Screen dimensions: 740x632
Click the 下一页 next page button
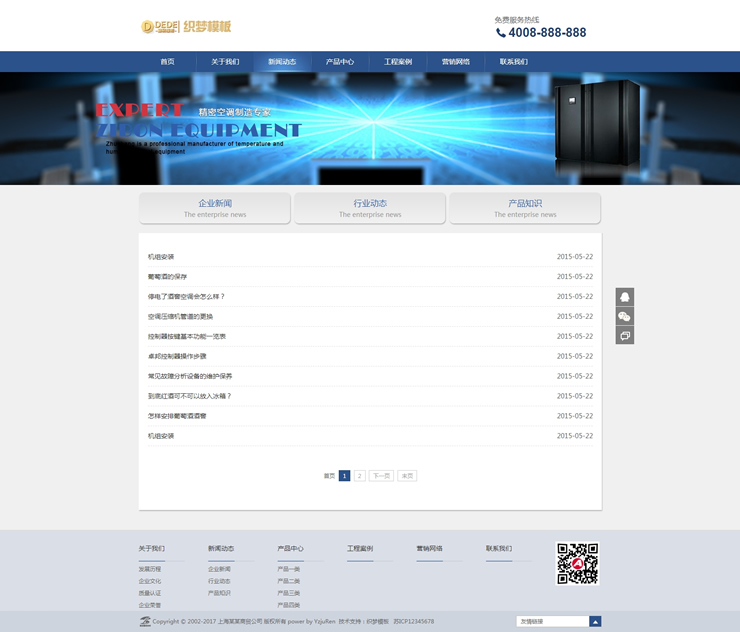coord(381,476)
